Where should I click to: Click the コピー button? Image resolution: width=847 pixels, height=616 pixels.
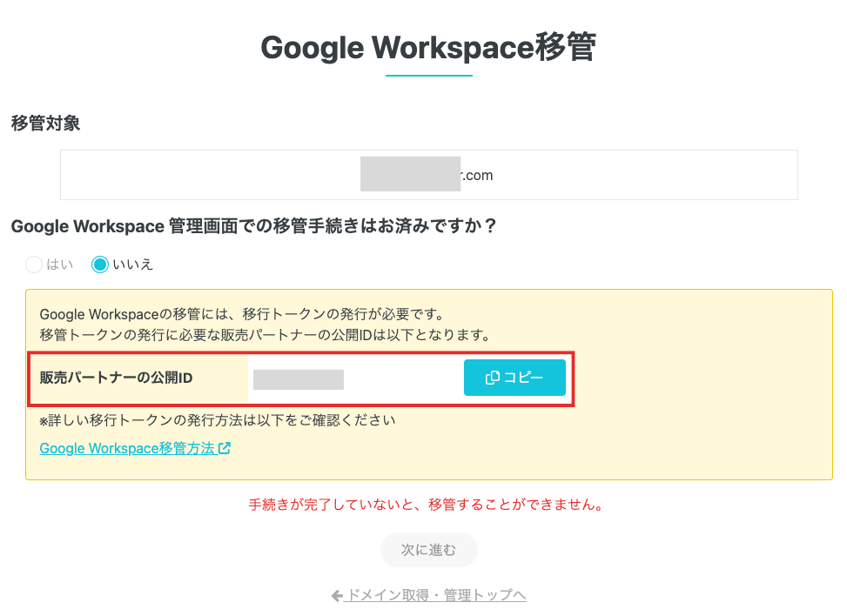click(x=514, y=378)
